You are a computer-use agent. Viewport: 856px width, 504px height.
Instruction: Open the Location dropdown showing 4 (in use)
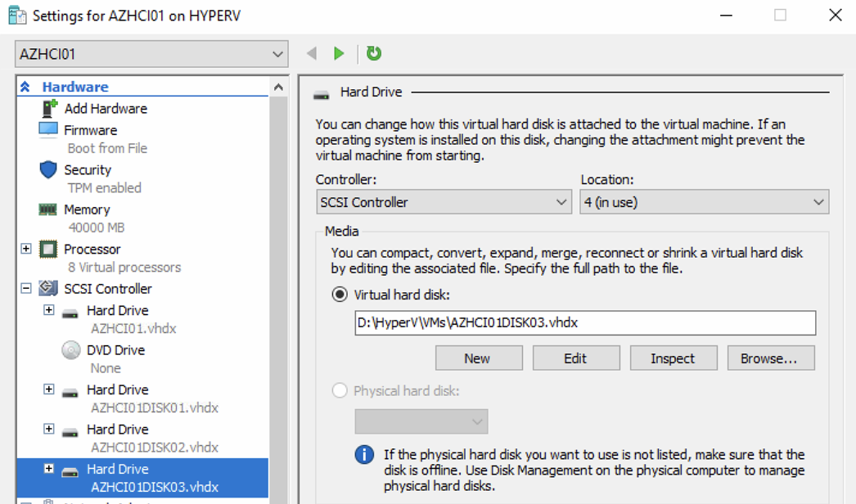tap(704, 202)
